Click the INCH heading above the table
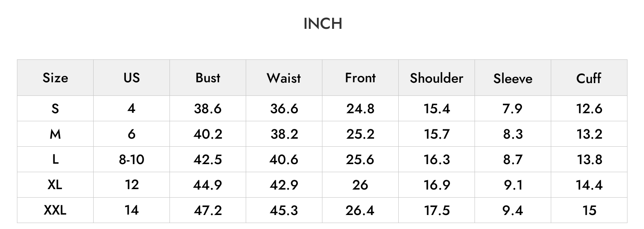 323,24
